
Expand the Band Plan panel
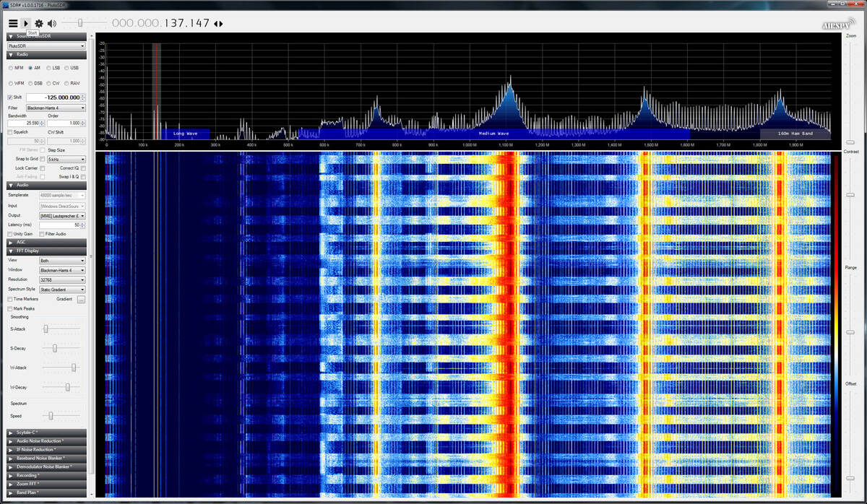[29, 493]
